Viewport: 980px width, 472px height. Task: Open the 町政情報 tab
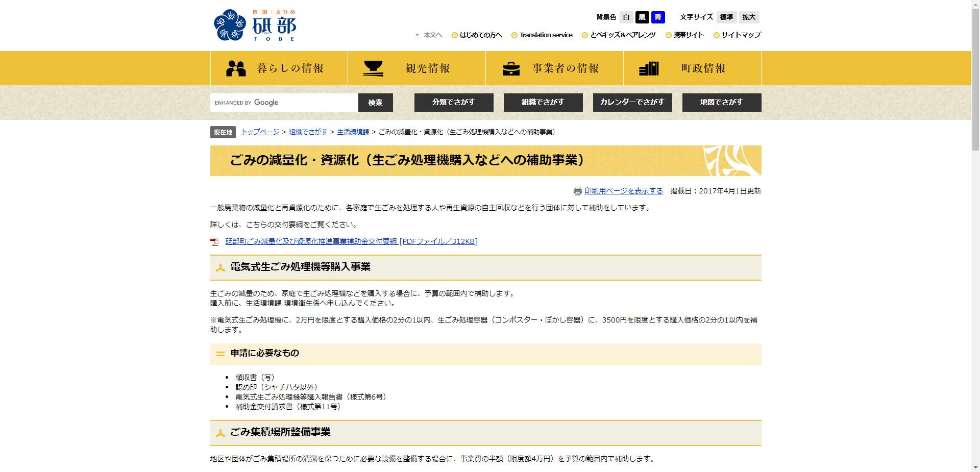tap(692, 67)
